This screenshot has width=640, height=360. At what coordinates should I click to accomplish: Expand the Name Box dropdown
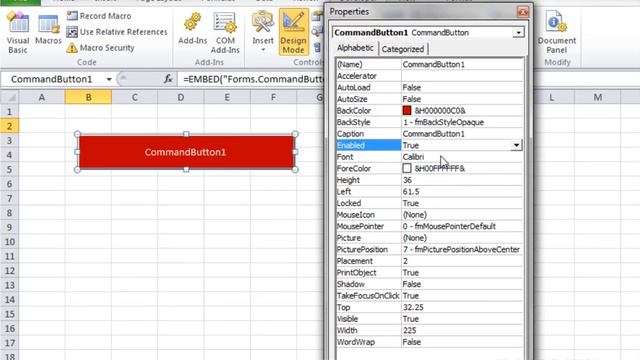109,79
